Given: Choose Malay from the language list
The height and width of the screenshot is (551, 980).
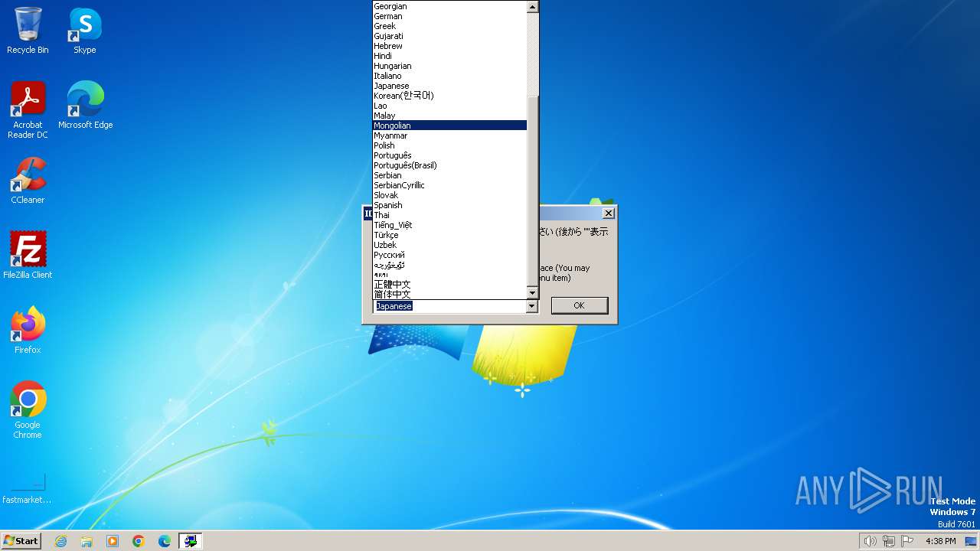Looking at the screenshot, I should [x=449, y=116].
